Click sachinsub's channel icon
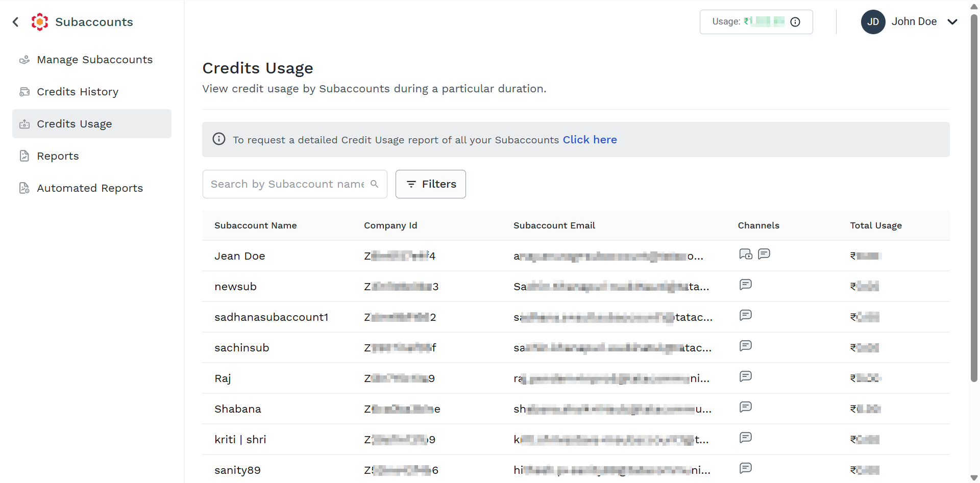The width and height of the screenshot is (980, 483). tap(746, 346)
